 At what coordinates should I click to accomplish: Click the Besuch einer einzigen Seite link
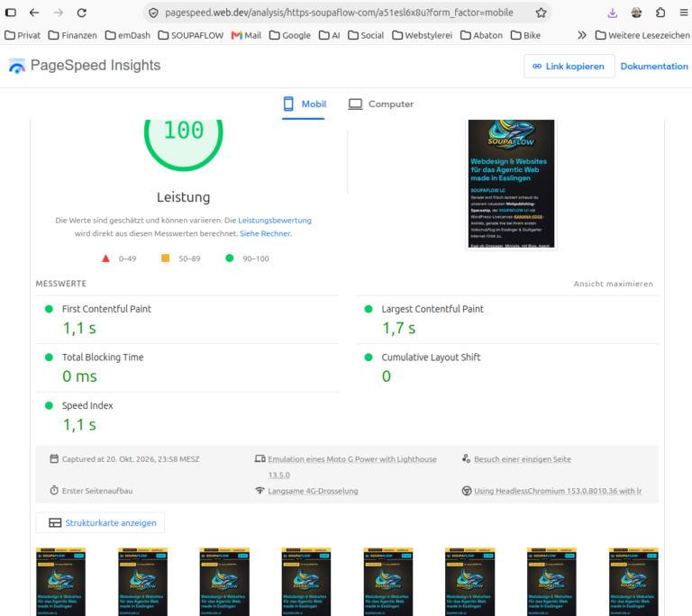(x=523, y=459)
